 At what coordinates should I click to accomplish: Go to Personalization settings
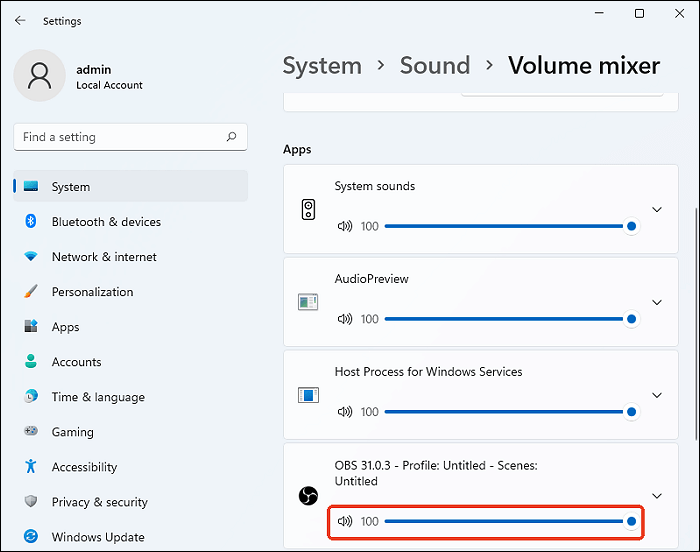pos(92,292)
